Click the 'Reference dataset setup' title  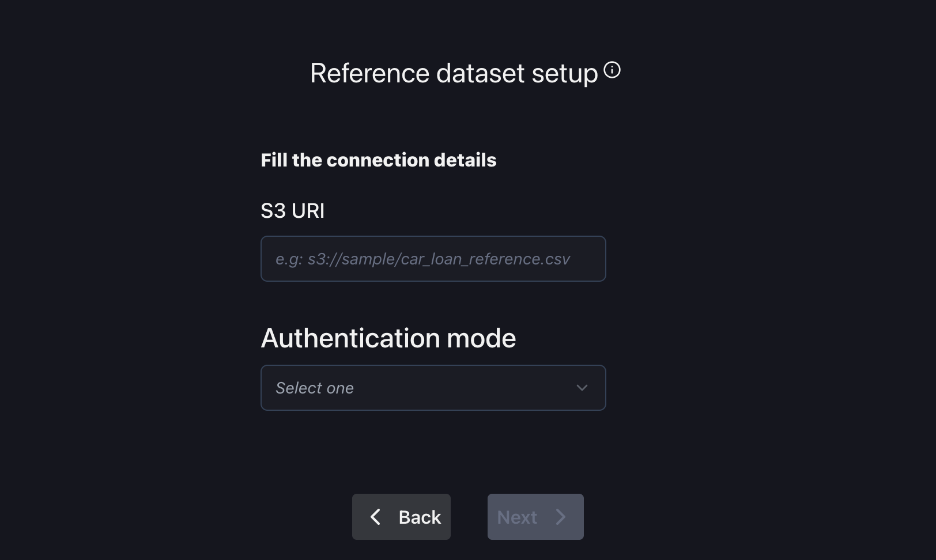tap(454, 73)
